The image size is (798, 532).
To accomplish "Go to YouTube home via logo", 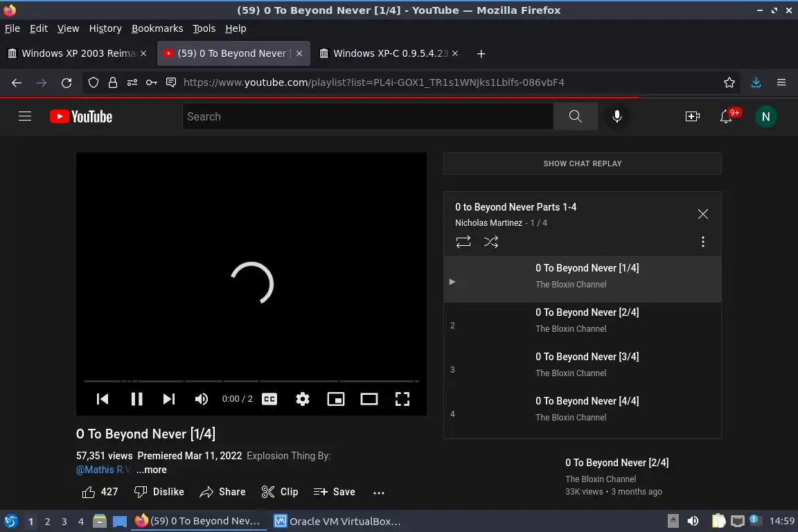I will click(x=81, y=116).
